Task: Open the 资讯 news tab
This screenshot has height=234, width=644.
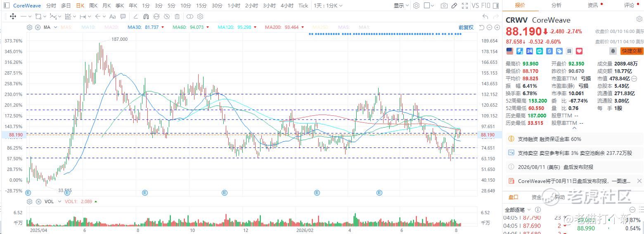Action: pos(593,5)
